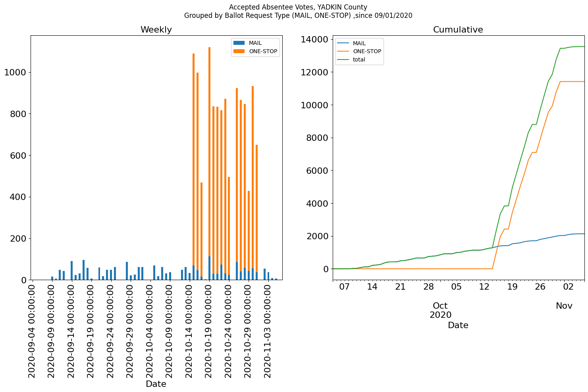Click the 'MAIL' label in the Cumulative legend
This screenshot has height=392, width=588.
pyautogui.click(x=359, y=43)
